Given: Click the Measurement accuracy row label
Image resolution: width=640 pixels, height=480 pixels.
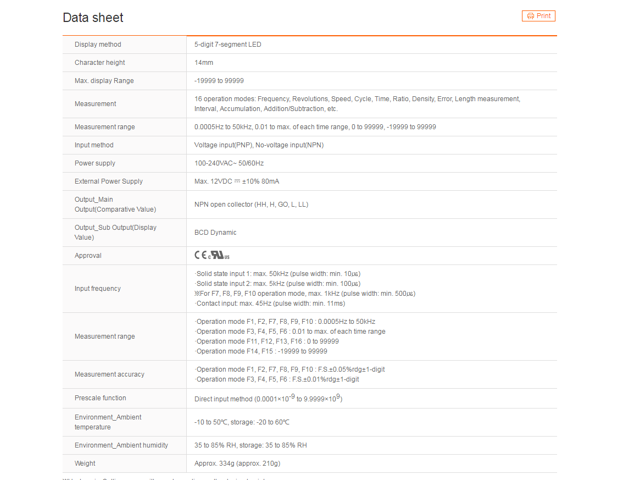Looking at the screenshot, I should pos(109,374).
